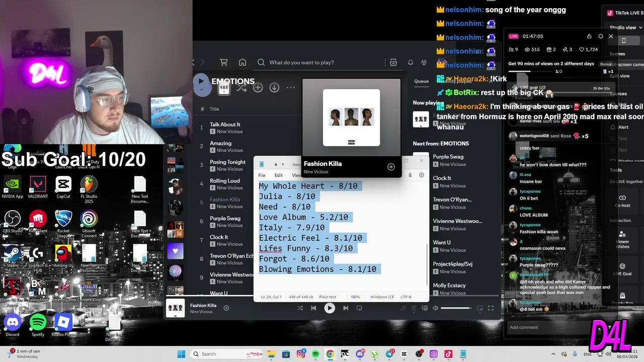Screen dimensions: 644x362
Task: Click the Browse icon beside Spotify search
Action: (393, 62)
